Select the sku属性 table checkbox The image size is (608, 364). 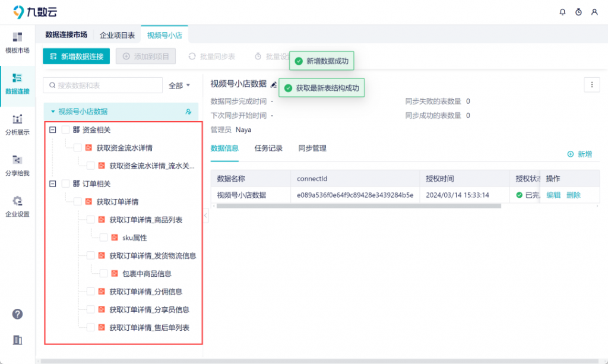click(x=104, y=238)
